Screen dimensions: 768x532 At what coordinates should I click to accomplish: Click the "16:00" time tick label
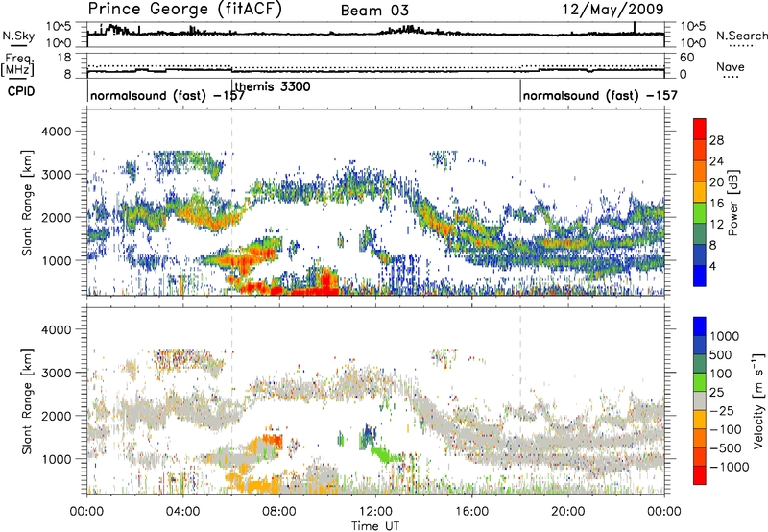471,512
